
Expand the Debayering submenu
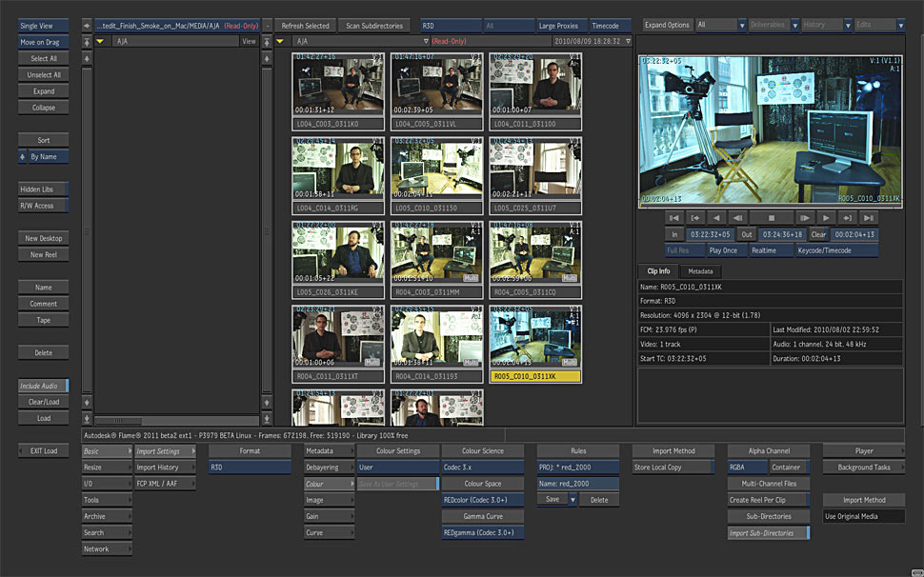coord(328,468)
